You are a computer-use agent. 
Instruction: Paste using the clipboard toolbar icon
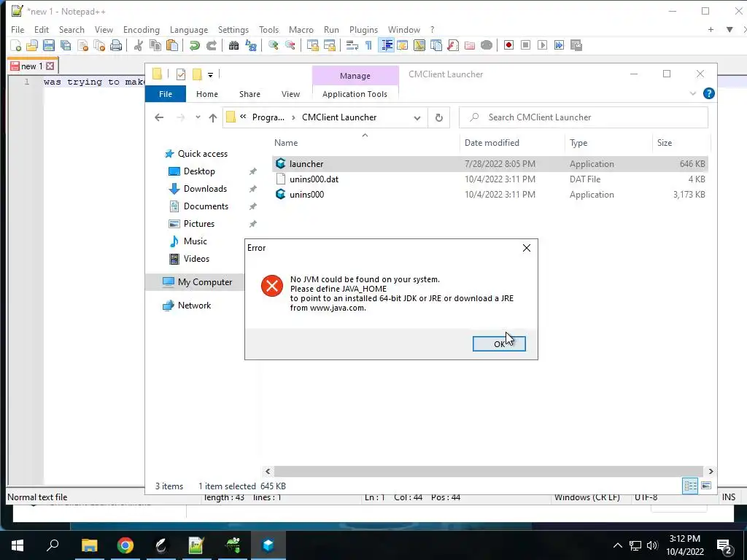[x=172, y=45]
